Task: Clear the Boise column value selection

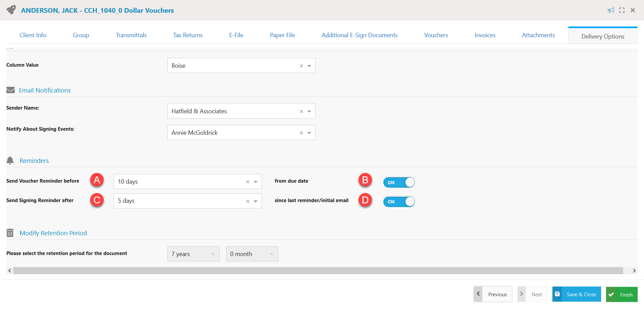Action: 301,66
